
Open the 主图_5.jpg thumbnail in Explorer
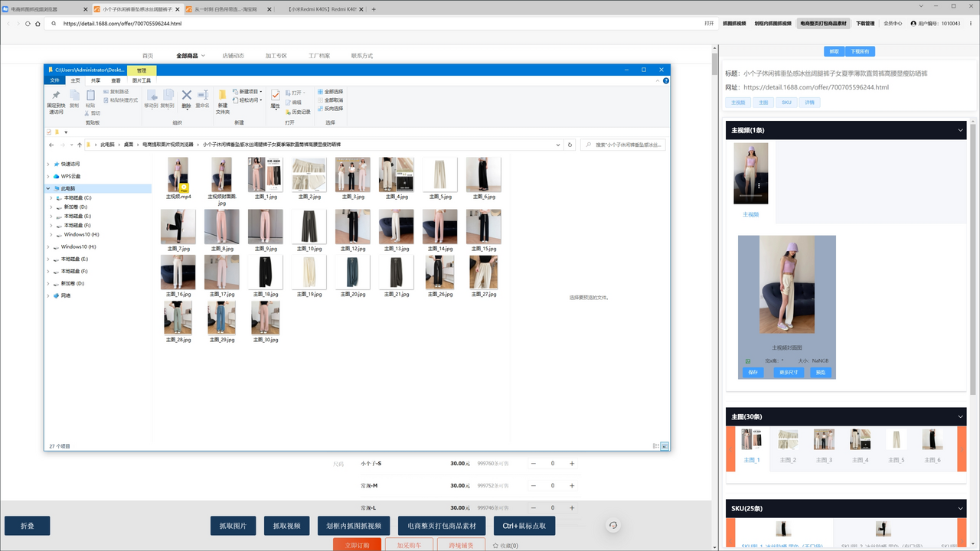pyautogui.click(x=439, y=174)
